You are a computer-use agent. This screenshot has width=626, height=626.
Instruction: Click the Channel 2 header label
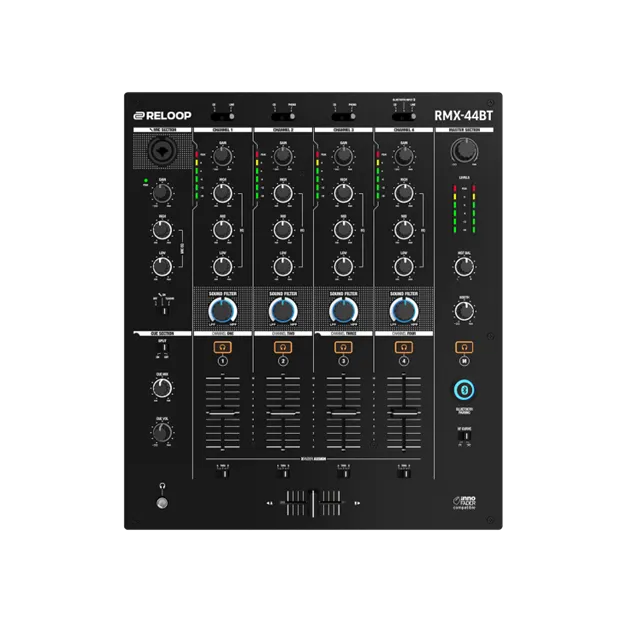[x=283, y=130]
